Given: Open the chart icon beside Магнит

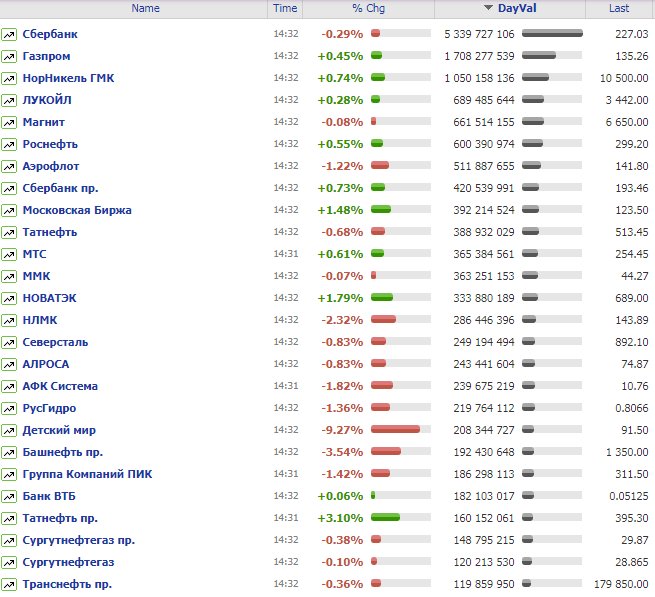Looking at the screenshot, I should tap(9, 122).
